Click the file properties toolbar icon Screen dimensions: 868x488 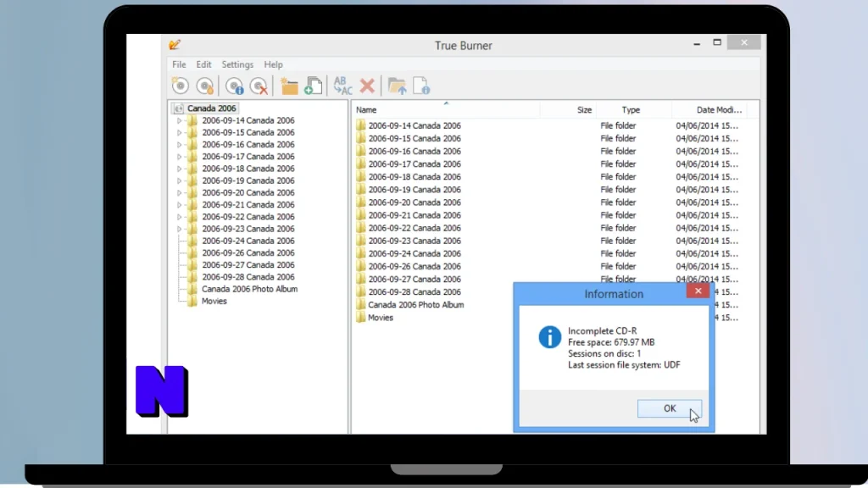pos(421,86)
